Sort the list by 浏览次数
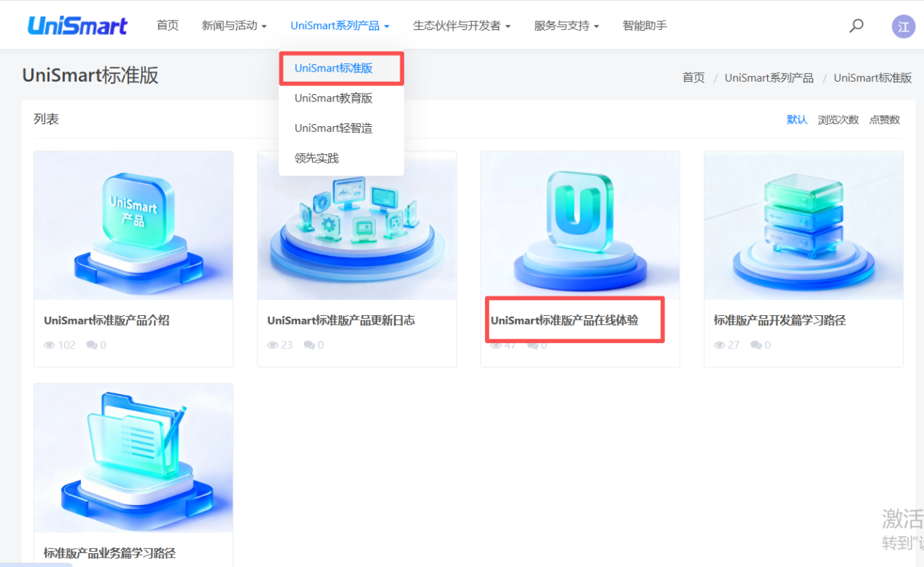Screen dimensions: 924x567 (x=838, y=120)
